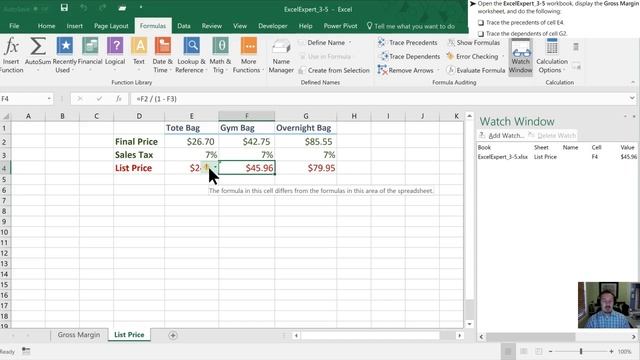Viewport: 640px width, 360px height.
Task: Click Add Watch in Watch Window
Action: [x=501, y=136]
